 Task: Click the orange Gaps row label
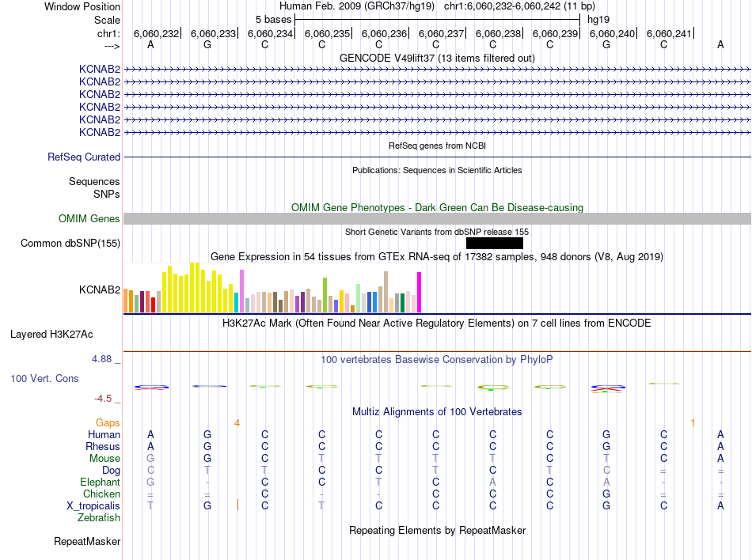[x=108, y=422]
